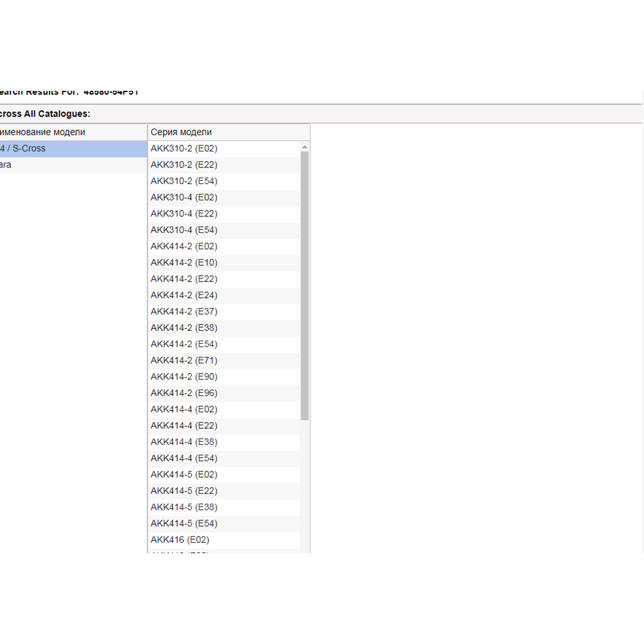
Task: Click the series list vertical scrollbar thumb
Action: [x=305, y=283]
